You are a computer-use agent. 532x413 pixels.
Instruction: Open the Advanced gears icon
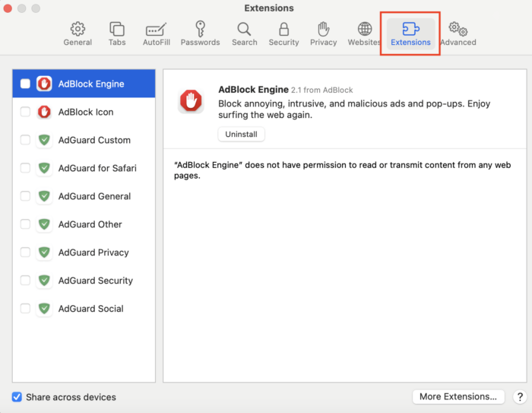[458, 29]
